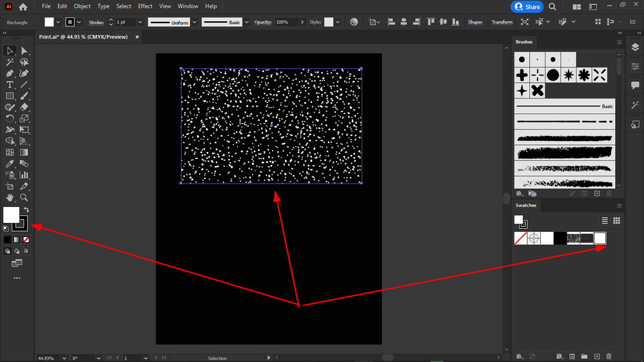Go to the Adobe home screen
Image resolution: width=644 pixels, height=362 pixels.
tap(23, 6)
